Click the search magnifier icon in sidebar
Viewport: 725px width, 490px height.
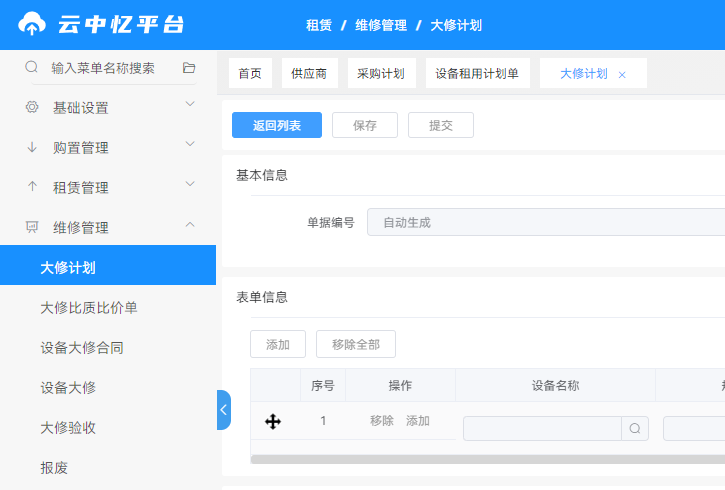point(31,67)
